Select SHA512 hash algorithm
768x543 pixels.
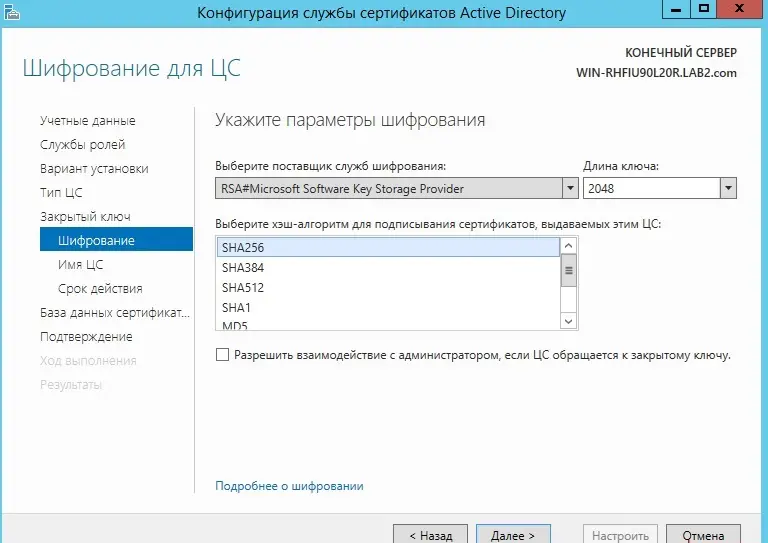(x=387, y=288)
